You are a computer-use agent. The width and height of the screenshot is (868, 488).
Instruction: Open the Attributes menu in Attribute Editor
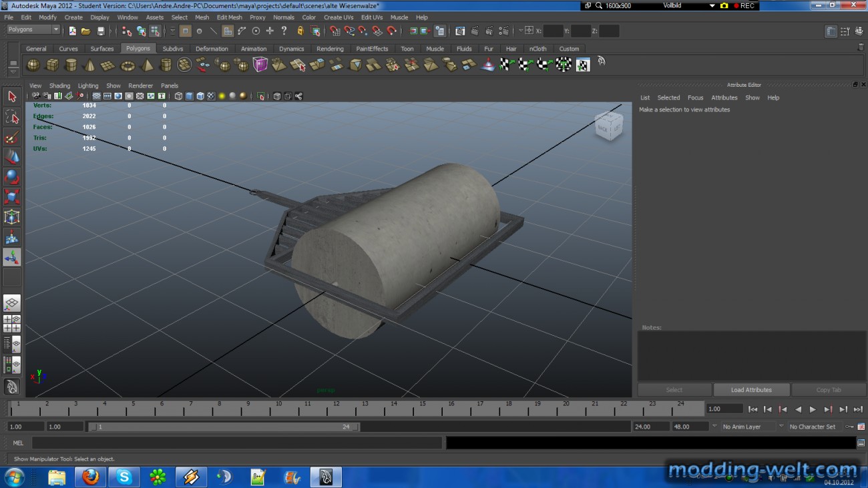tap(724, 97)
